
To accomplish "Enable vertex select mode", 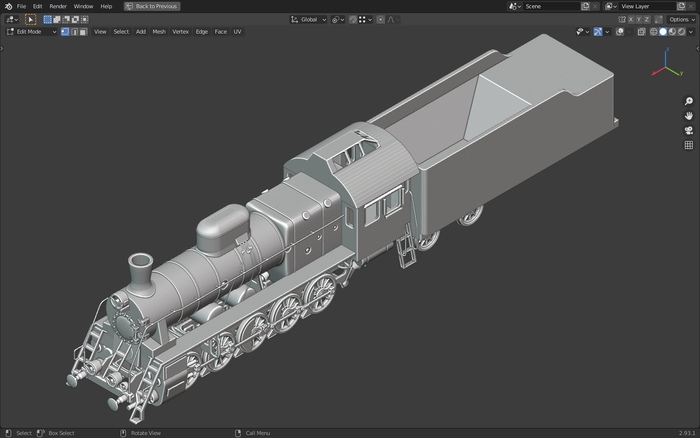I will tap(65, 32).
